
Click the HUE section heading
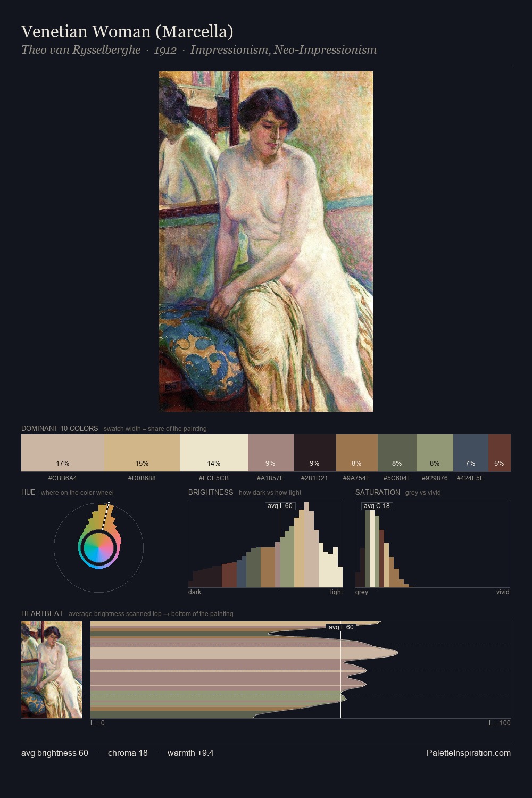pos(28,492)
